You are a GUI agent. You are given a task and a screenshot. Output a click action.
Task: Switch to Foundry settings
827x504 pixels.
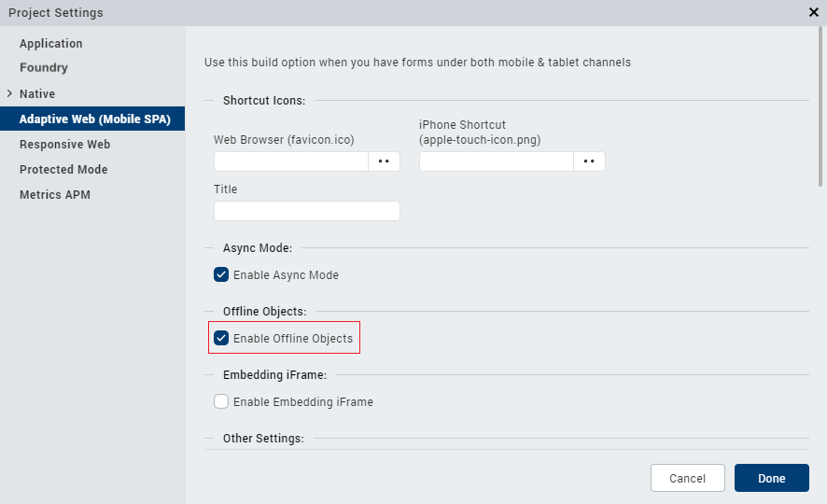point(44,68)
